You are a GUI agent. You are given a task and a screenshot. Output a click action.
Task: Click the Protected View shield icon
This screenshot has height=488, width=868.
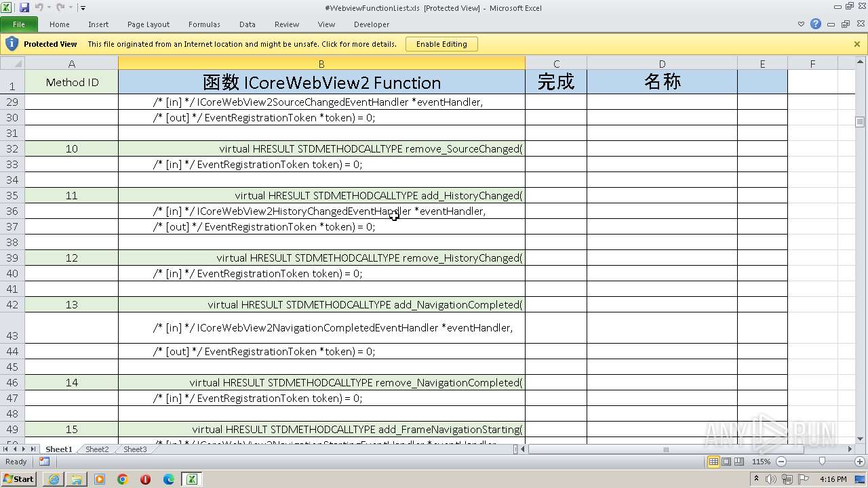12,44
